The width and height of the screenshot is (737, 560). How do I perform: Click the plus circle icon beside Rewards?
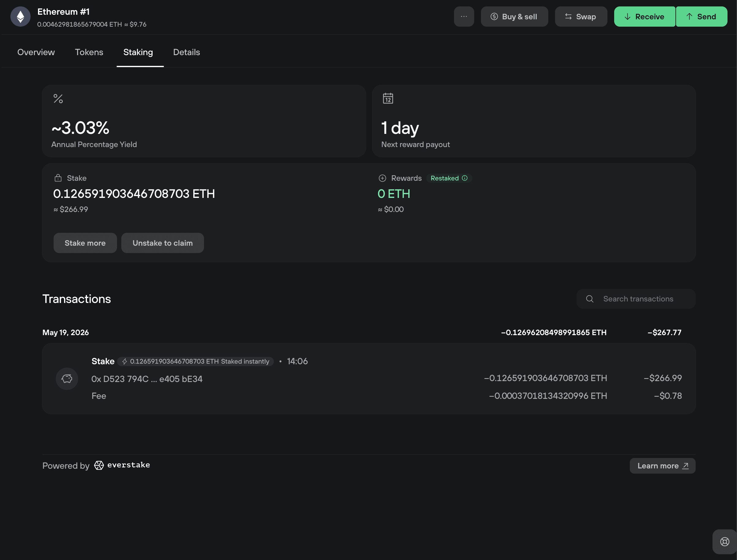[382, 178]
